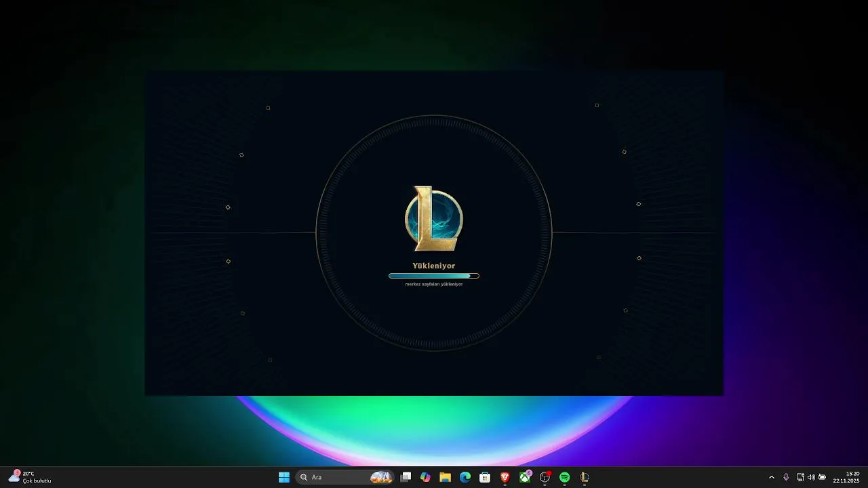Open Task View from the taskbar

[406, 477]
